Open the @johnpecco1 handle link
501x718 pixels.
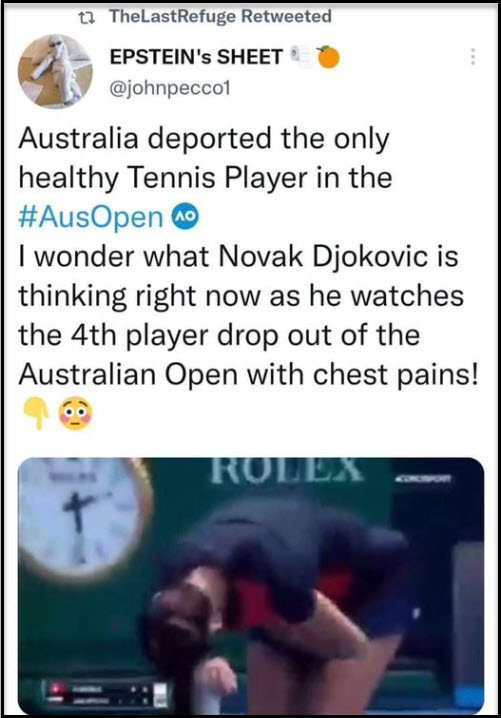click(x=169, y=87)
